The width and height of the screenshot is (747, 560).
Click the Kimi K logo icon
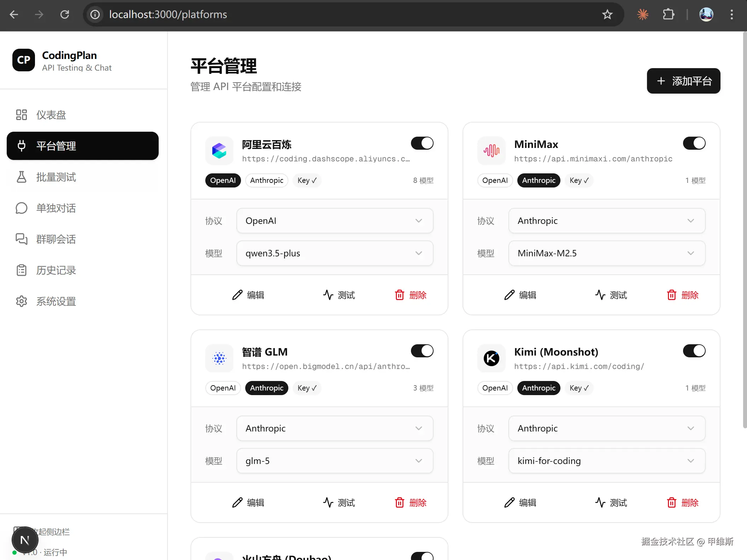491,358
